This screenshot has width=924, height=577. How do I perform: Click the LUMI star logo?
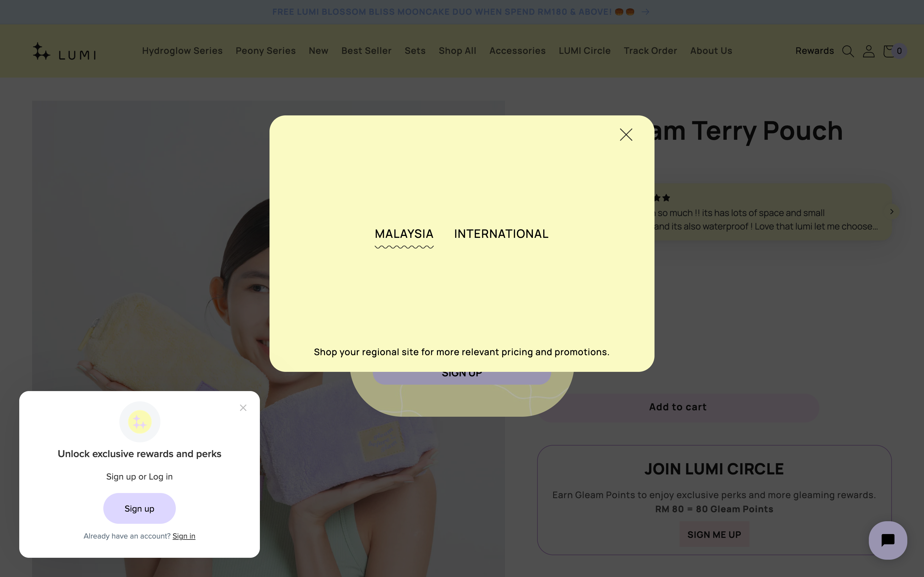(x=64, y=52)
